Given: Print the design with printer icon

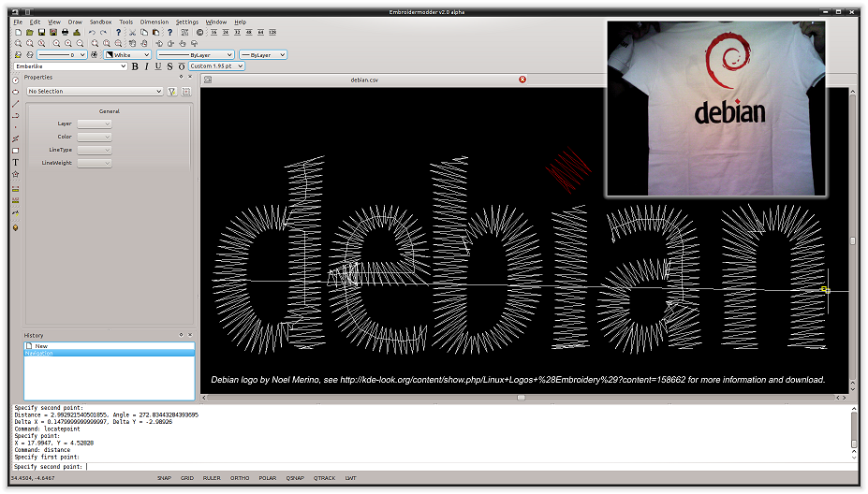Looking at the screenshot, I should [65, 33].
